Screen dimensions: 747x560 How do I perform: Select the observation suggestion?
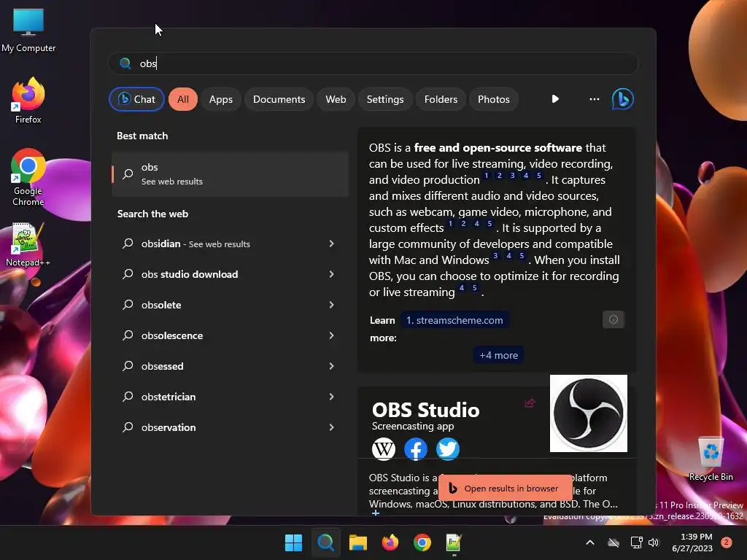click(x=231, y=427)
